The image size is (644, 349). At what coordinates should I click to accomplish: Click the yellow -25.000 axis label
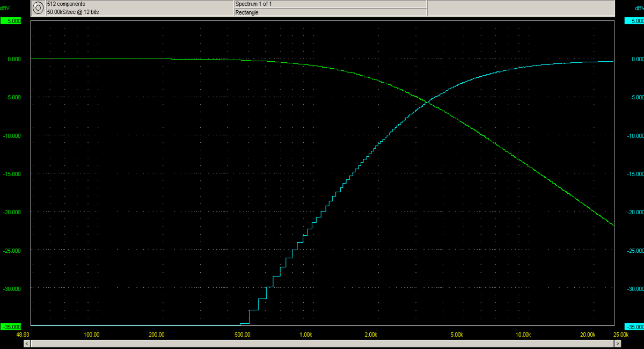[12, 251]
